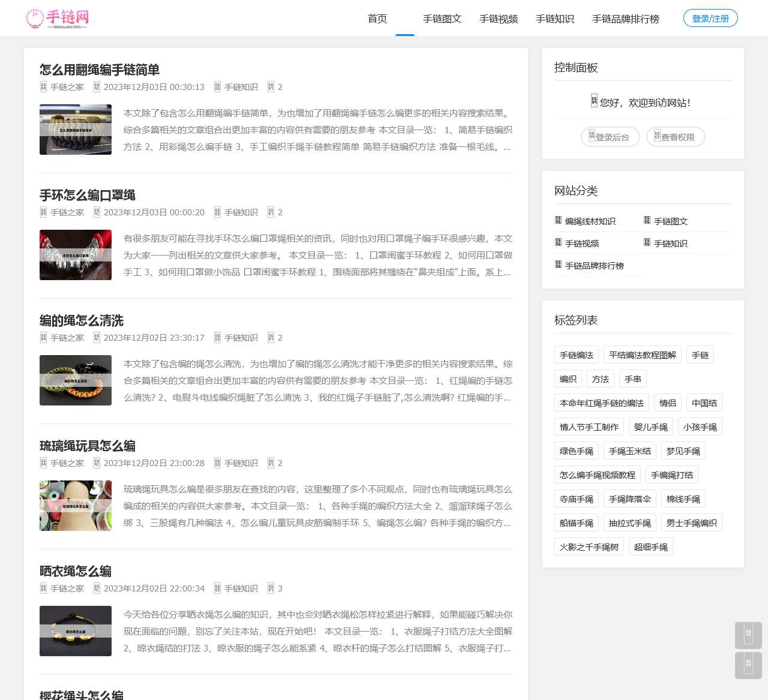Click icon beside 手链视频 category in sidebar
Screen dimensions: 768x700
(x=558, y=242)
